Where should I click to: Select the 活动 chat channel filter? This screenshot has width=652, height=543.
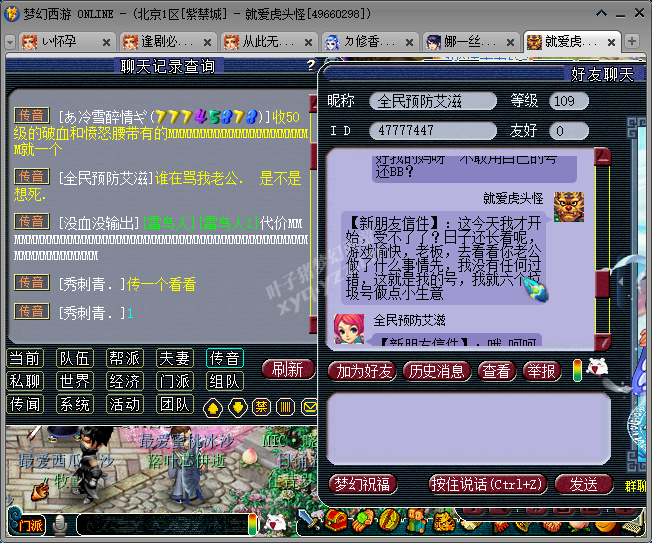click(x=125, y=404)
